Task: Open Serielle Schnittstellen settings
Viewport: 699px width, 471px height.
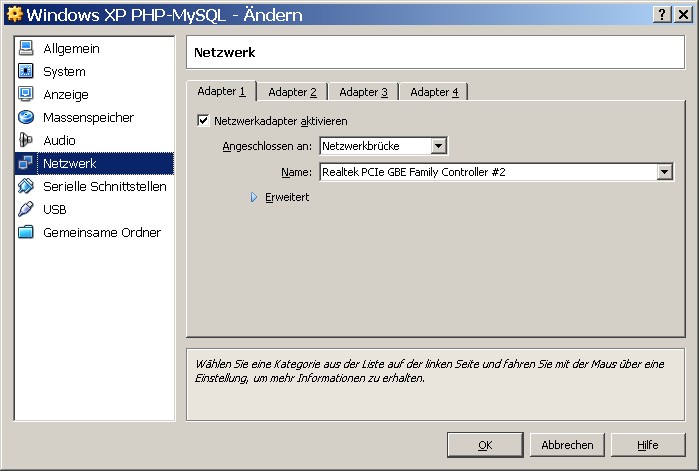Action: [x=105, y=186]
